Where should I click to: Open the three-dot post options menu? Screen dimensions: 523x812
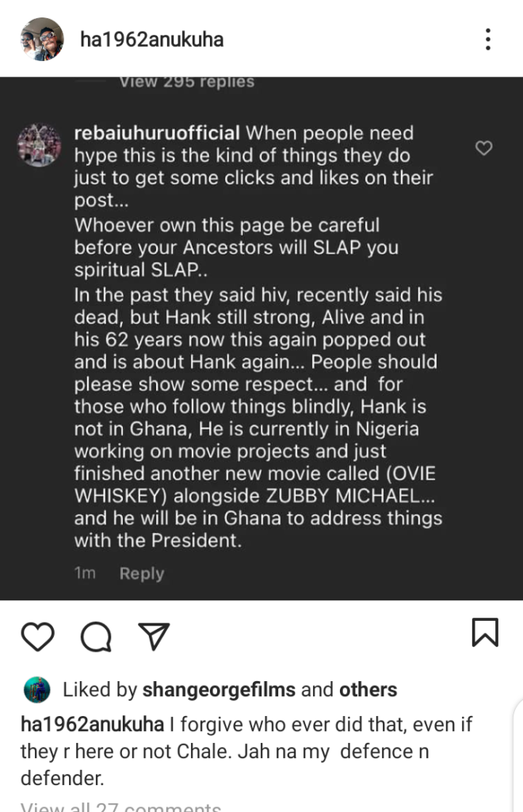click(488, 39)
